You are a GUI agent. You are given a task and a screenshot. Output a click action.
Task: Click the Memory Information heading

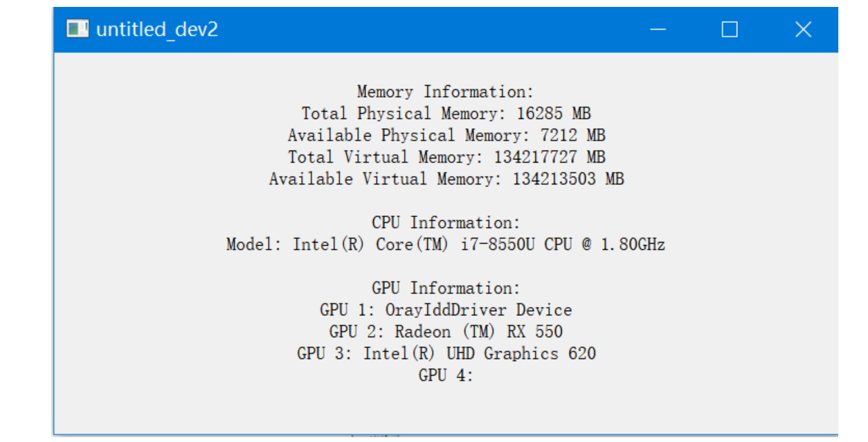pos(446,91)
